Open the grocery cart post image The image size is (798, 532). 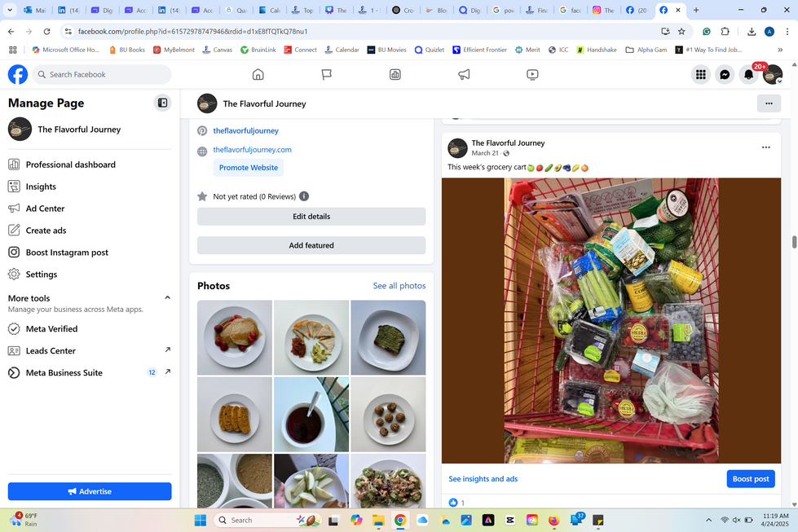pyautogui.click(x=611, y=320)
